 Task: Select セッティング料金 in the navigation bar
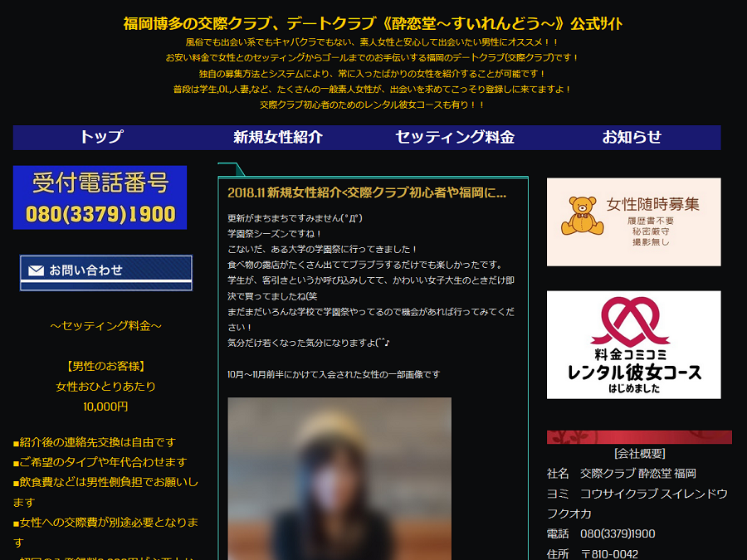[454, 138]
